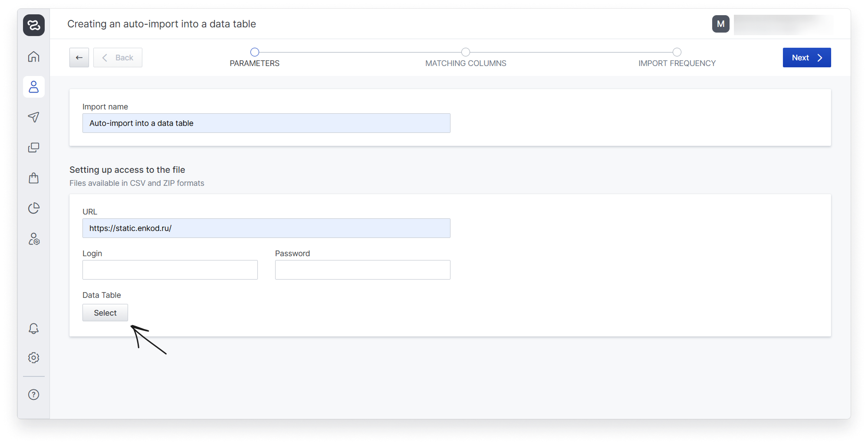This screenshot has width=868, height=445.
Task: Open the M user avatar menu
Action: pos(720,24)
